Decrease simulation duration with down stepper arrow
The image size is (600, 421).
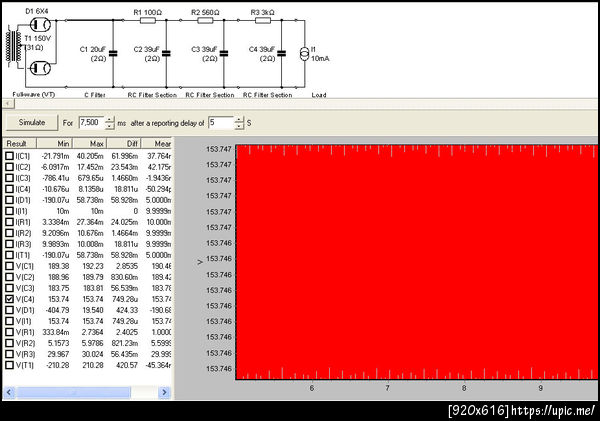click(x=110, y=126)
